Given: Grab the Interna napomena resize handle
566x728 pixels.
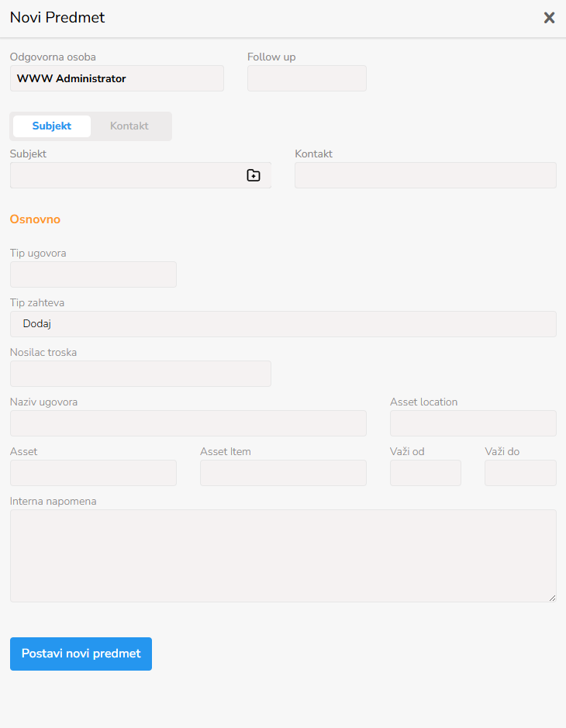Looking at the screenshot, I should 553,599.
